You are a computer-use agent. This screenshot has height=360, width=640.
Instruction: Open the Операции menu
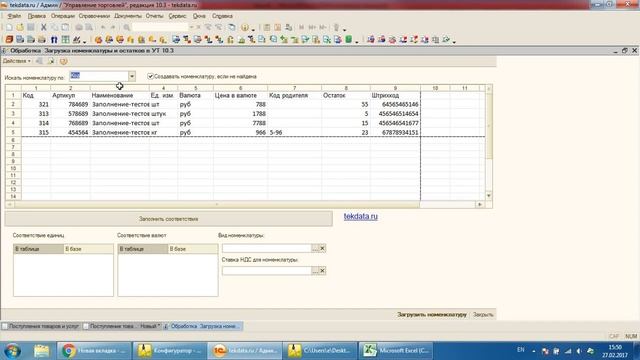click(x=63, y=16)
